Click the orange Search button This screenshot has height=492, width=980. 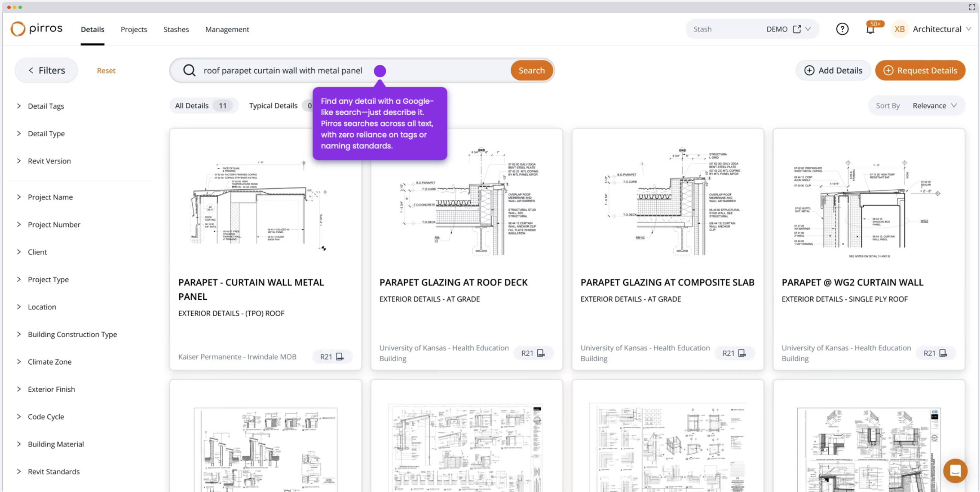pos(531,70)
